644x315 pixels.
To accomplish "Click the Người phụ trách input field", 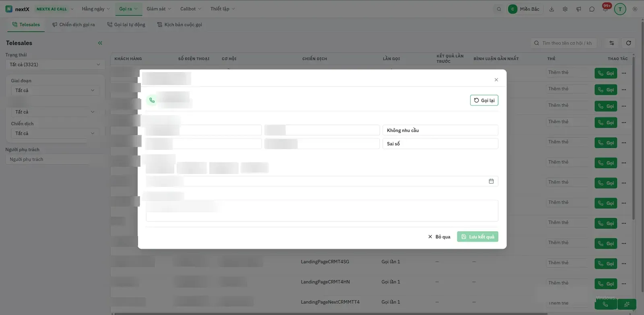I will [55, 160].
